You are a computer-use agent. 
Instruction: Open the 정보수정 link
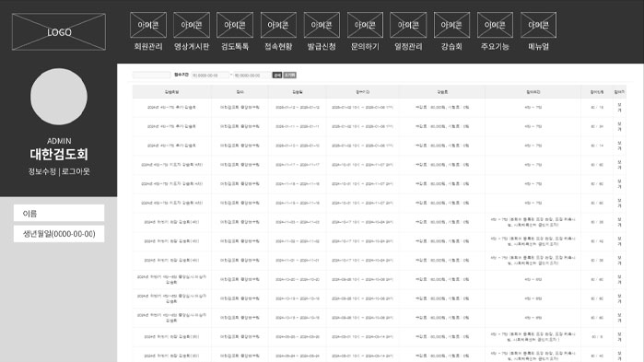[41, 171]
